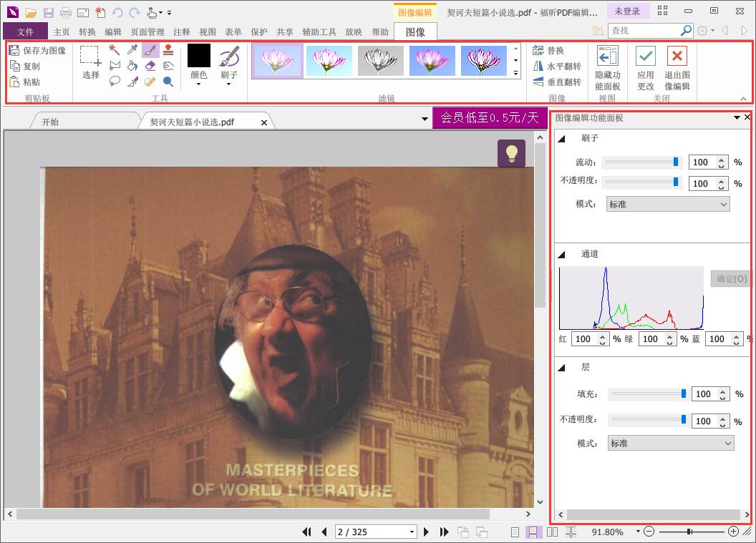The image size is (756, 543).
Task: Select the Zoom magnifier tool
Action: pos(169,82)
